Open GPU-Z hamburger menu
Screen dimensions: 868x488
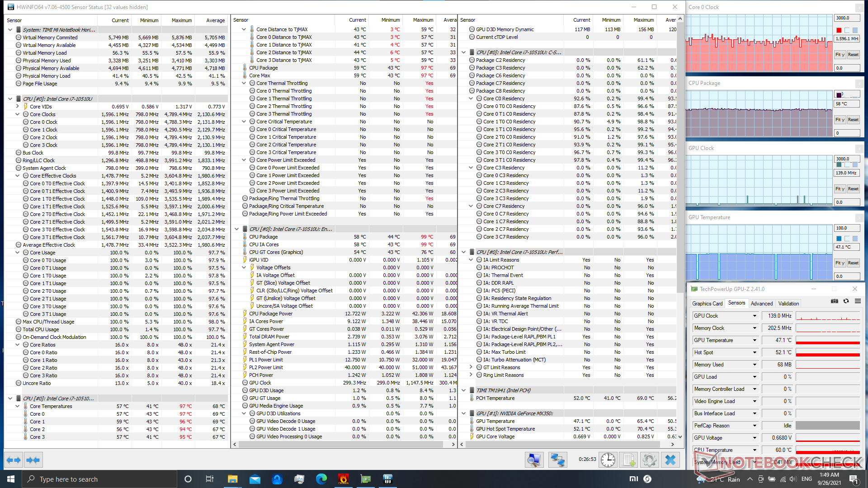tap(858, 301)
